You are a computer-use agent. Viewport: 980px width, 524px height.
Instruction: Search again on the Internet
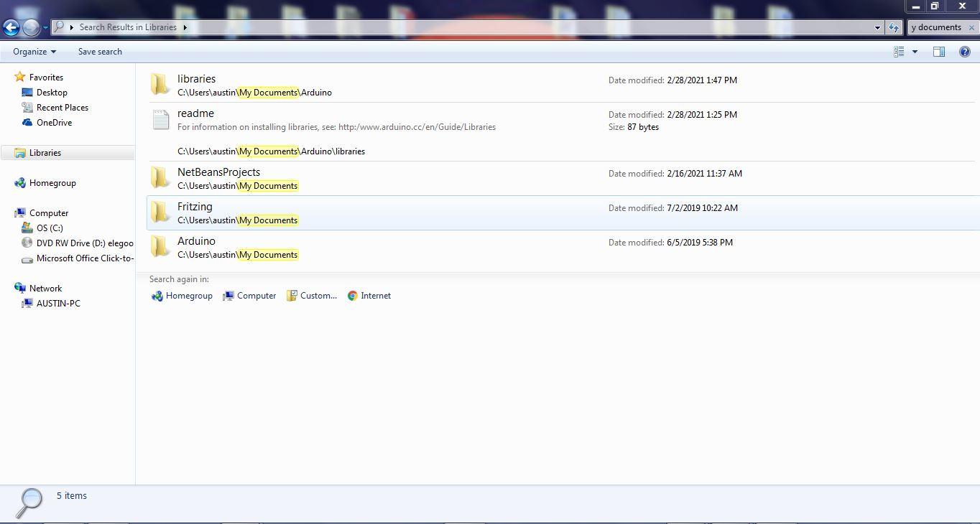[x=369, y=295]
